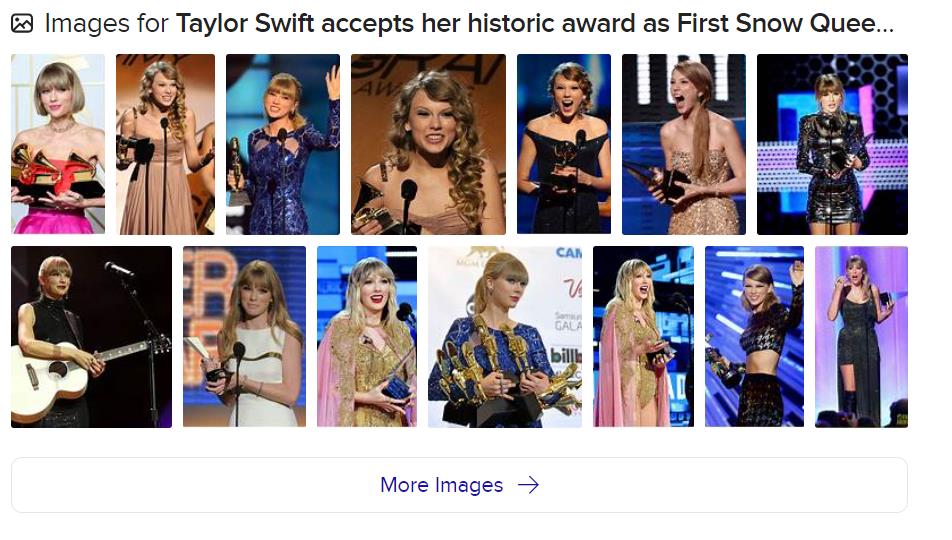The height and width of the screenshot is (540, 952).
Task: Open thumbnail showing white acoustic guitar performance
Action: 91,337
